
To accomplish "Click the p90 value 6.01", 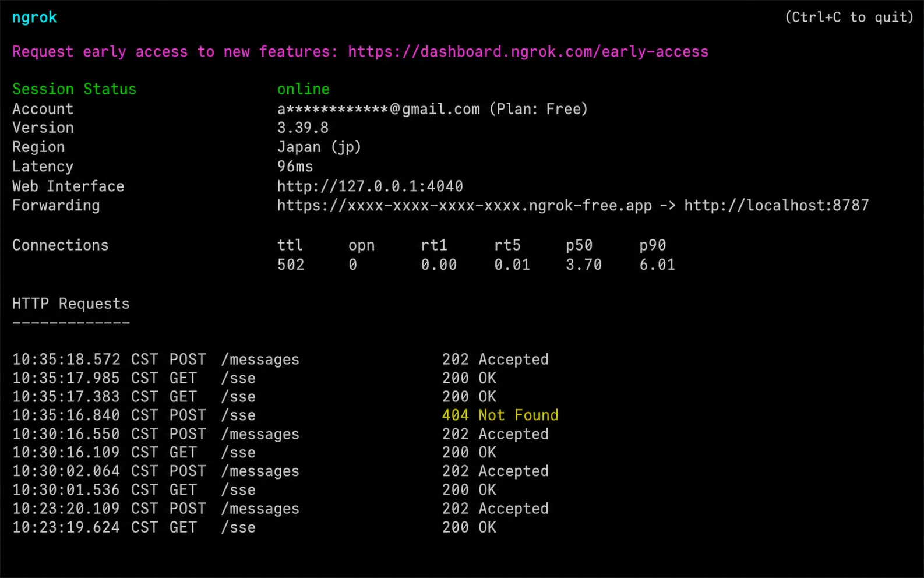I will [657, 265].
